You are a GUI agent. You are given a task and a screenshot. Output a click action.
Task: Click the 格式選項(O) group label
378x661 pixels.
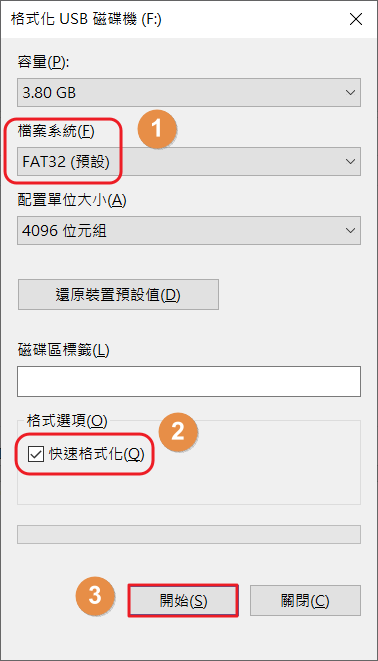67,421
